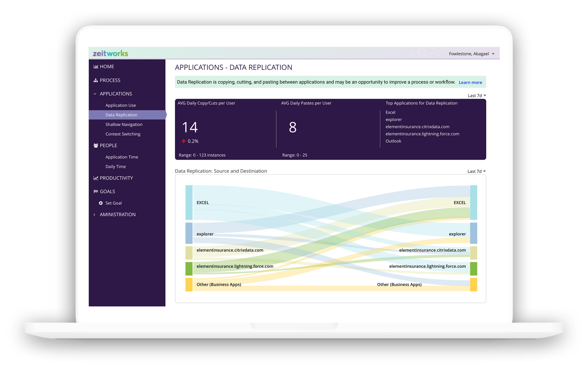Collapse the APPLICATIONS section chevron
The width and height of the screenshot is (588, 372).
coord(95,94)
